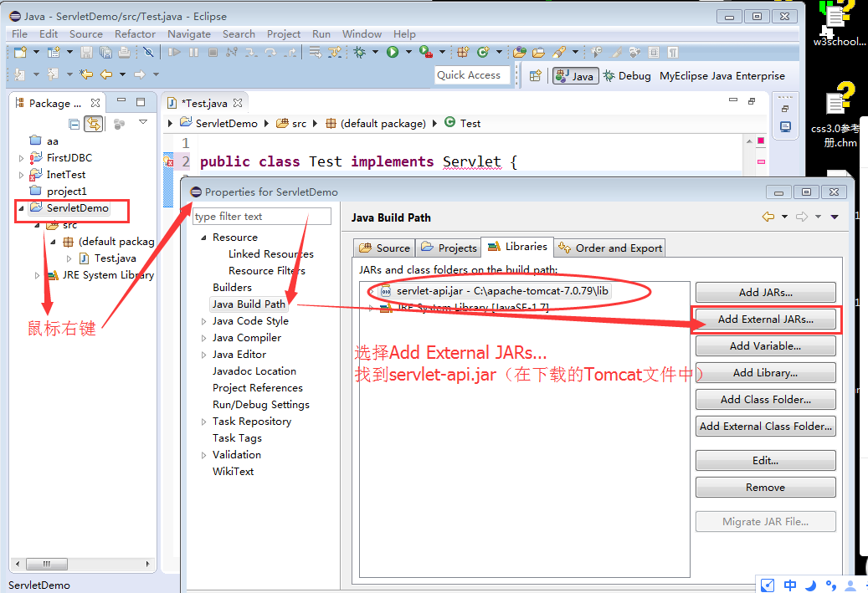868x593 pixels.
Task: Click the Back navigation arrow in toolbar
Action: coord(106,74)
